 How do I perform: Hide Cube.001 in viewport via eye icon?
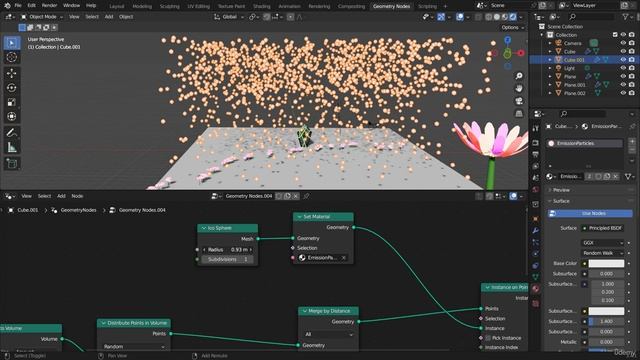pyautogui.click(x=623, y=60)
